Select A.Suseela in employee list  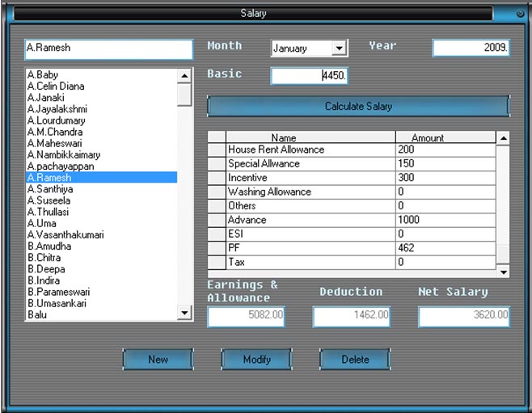pyautogui.click(x=101, y=200)
